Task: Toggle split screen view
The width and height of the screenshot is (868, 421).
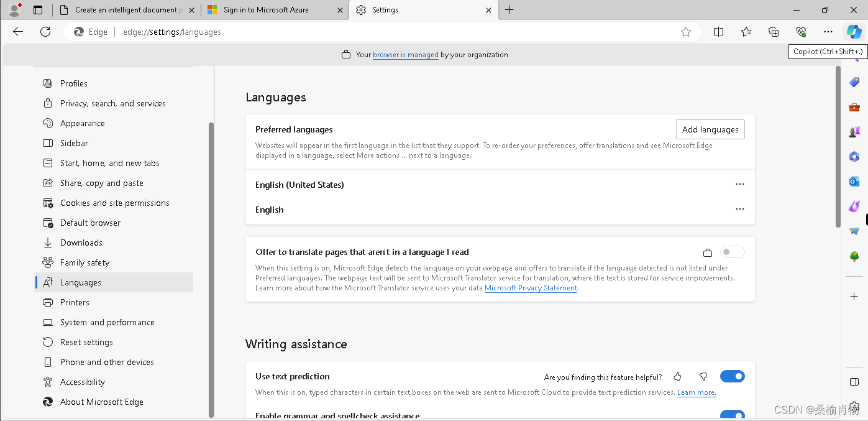Action: pyautogui.click(x=718, y=32)
